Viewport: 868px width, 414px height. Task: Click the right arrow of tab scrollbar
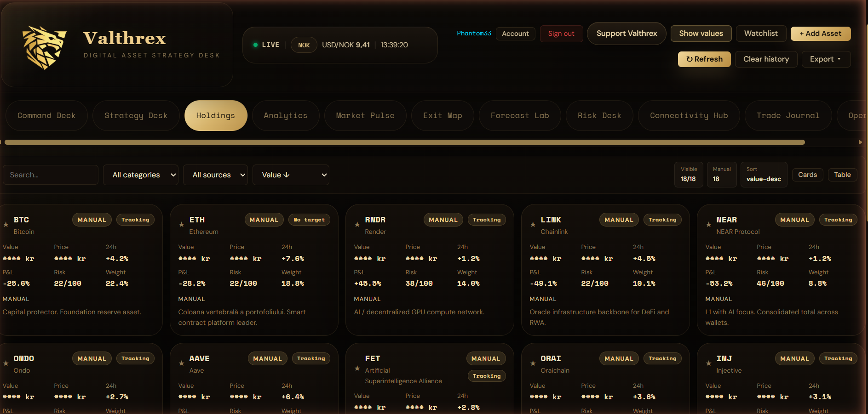click(860, 142)
